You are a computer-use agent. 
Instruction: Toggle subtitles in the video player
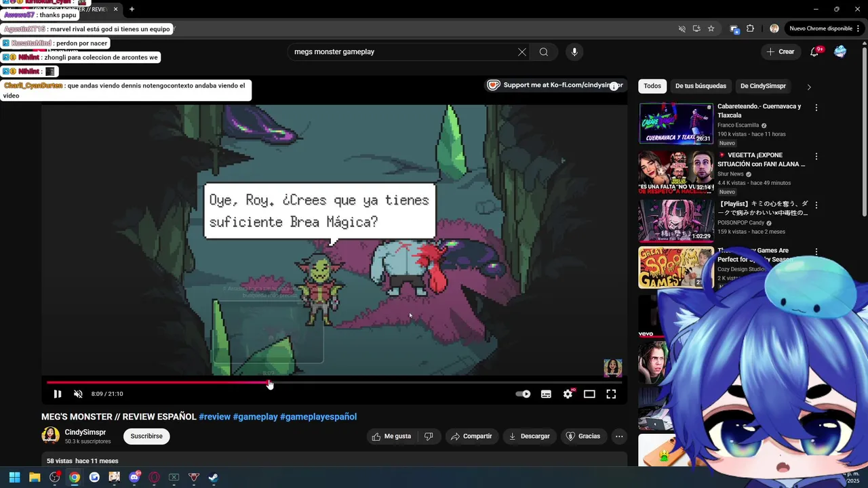(x=546, y=394)
